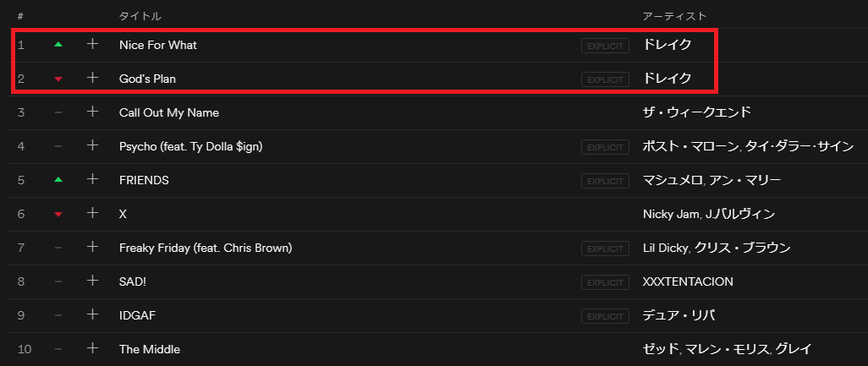
Task: Add track X to your library
Action: pos(93,214)
